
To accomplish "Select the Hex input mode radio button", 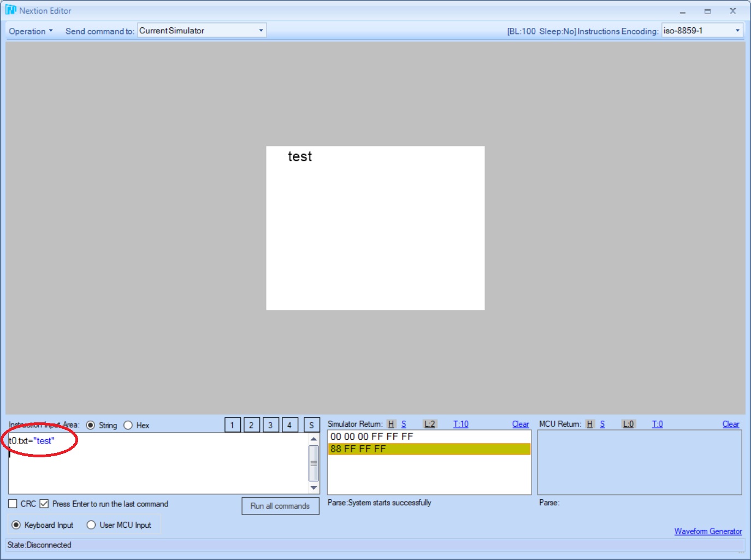I will 128,425.
